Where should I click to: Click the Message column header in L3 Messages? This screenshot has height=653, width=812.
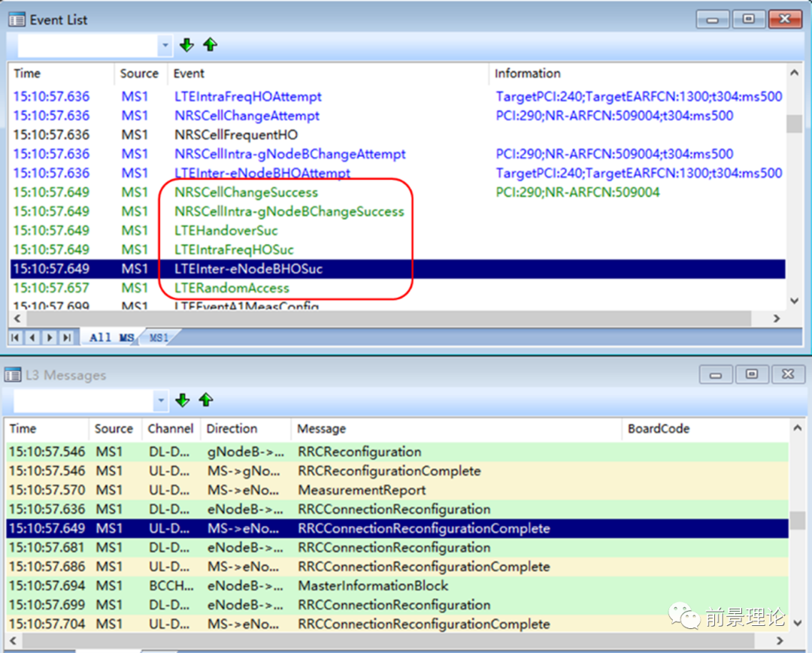point(456,428)
